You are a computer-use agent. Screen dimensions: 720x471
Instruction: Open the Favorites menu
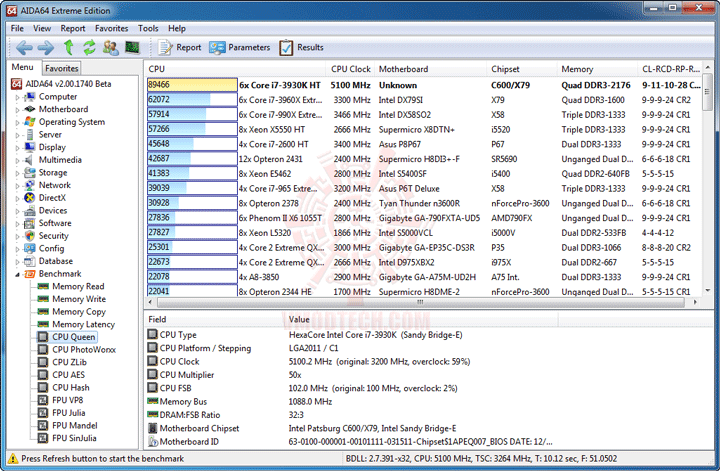click(x=112, y=28)
